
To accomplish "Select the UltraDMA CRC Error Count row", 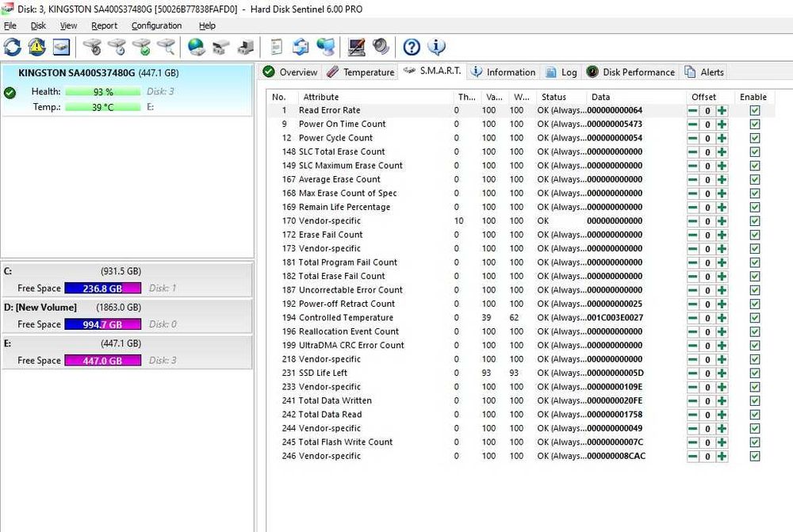I will 521,346.
